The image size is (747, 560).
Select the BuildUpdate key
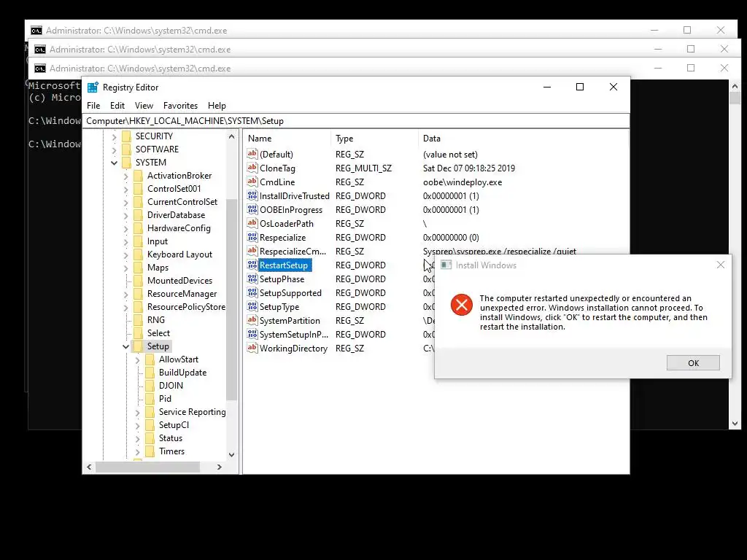pos(182,373)
